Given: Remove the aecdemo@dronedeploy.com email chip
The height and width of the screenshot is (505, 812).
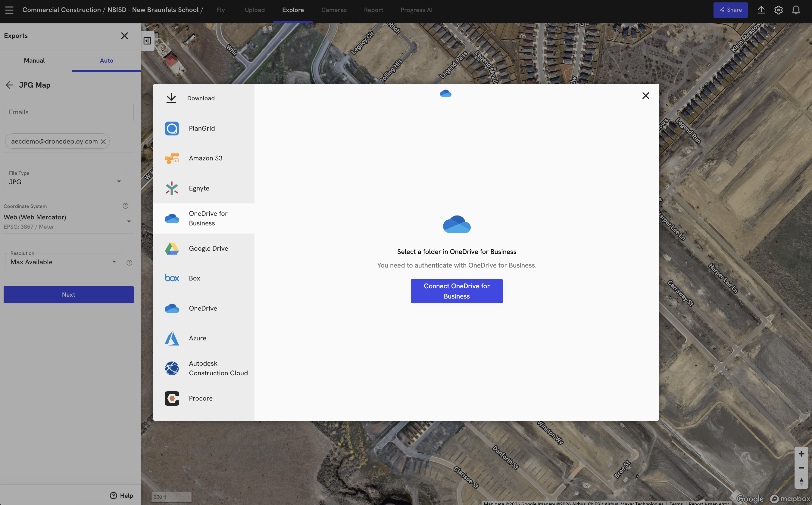Looking at the screenshot, I should click(103, 142).
